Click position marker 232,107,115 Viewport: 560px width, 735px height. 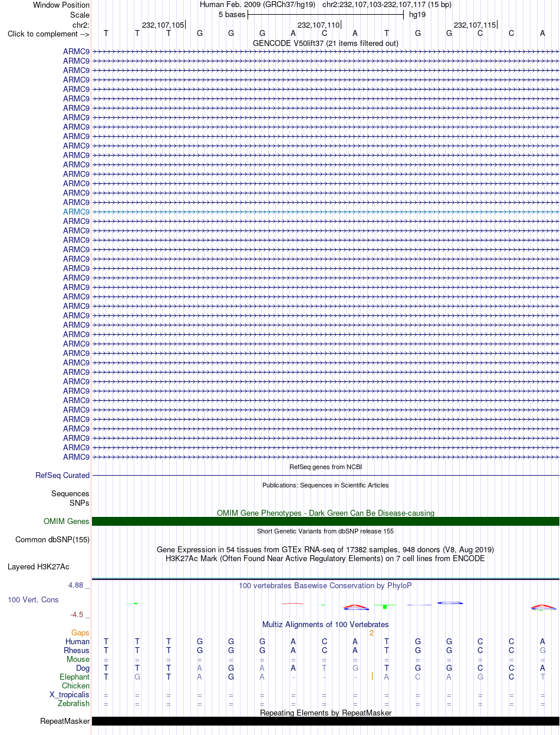click(x=475, y=25)
